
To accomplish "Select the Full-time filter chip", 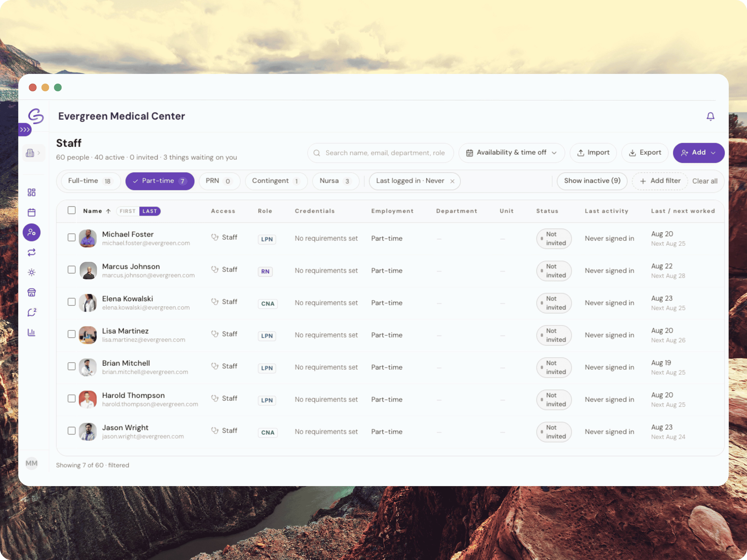I will pyautogui.click(x=91, y=181).
